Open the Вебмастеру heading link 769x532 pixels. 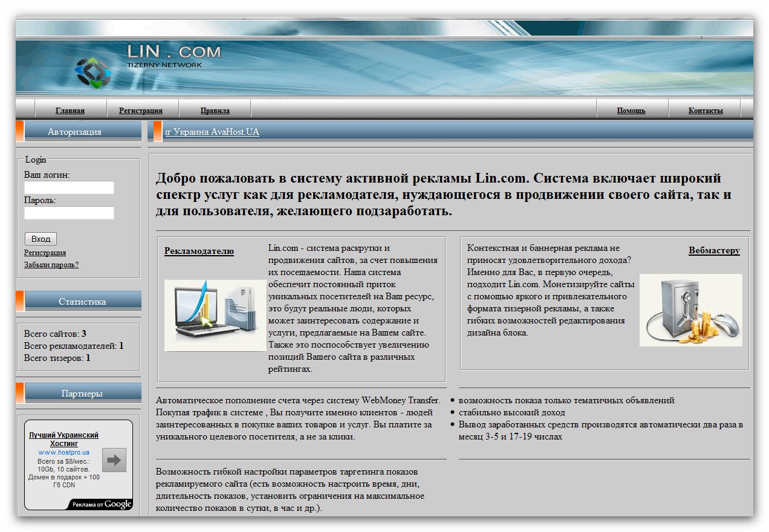click(714, 250)
